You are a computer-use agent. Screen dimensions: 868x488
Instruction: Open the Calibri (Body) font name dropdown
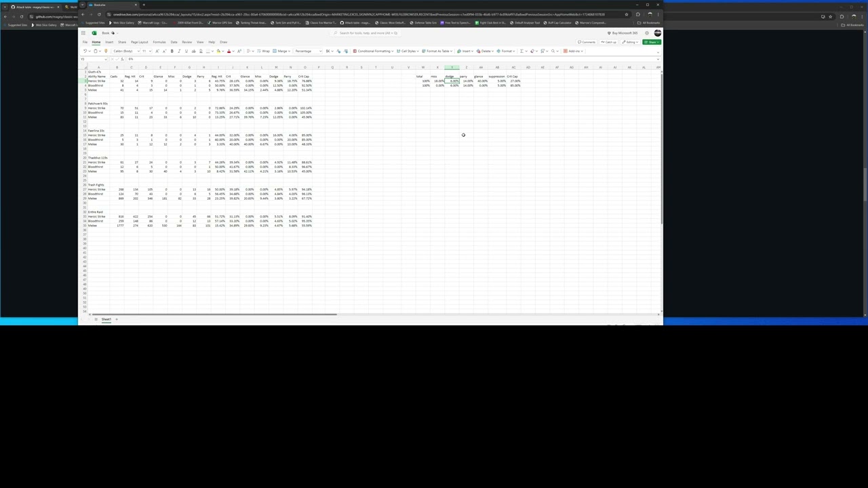click(126, 51)
